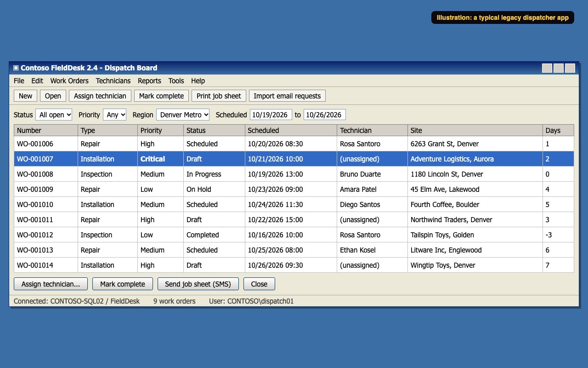Expand the Region Denver Metro dropdown
Screen dimensions: 588x368
[x=183, y=115]
